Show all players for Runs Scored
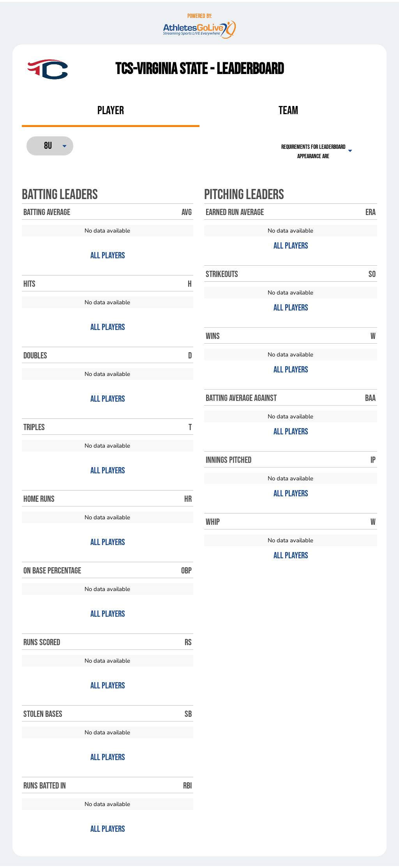Viewport: 399px width, 868px height. [108, 686]
